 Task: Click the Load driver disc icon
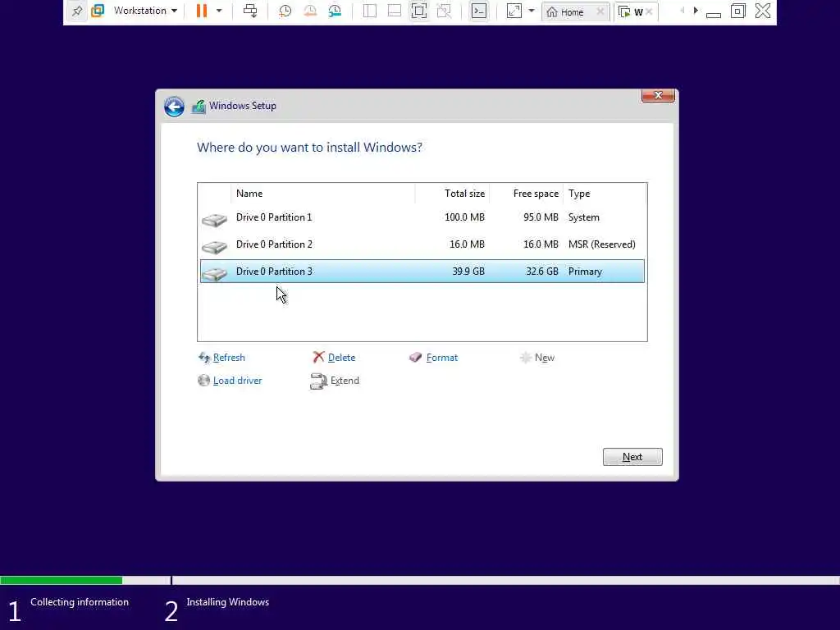203,381
